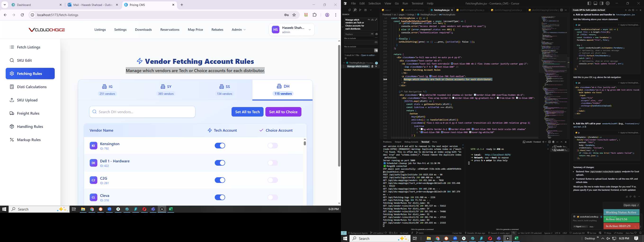Screen dimensions: 644x242
Task: Open the Chrome profile avatar
Action: point(327,15)
